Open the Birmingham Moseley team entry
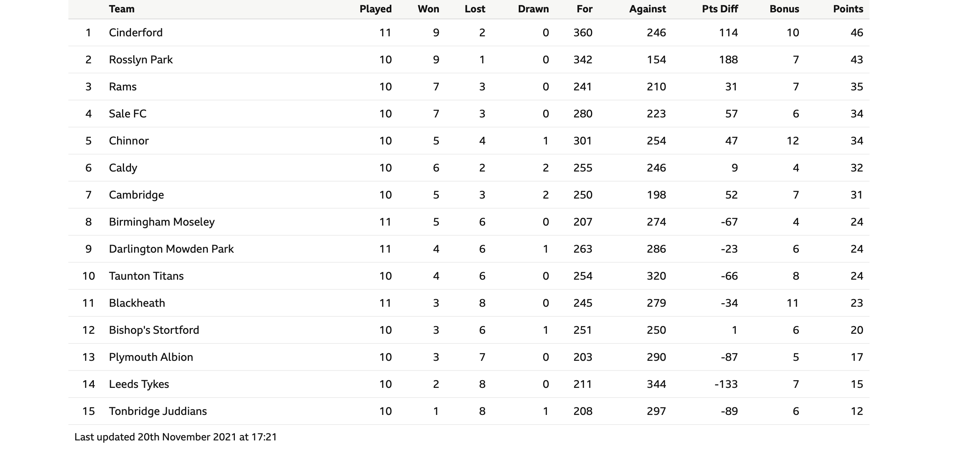980x452 pixels. [161, 222]
